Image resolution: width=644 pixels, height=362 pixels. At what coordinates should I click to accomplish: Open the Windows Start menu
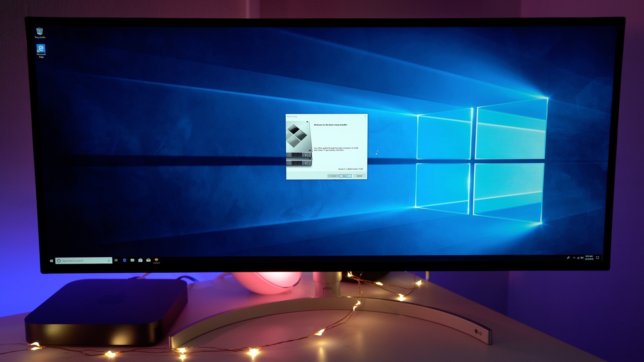click(x=51, y=261)
